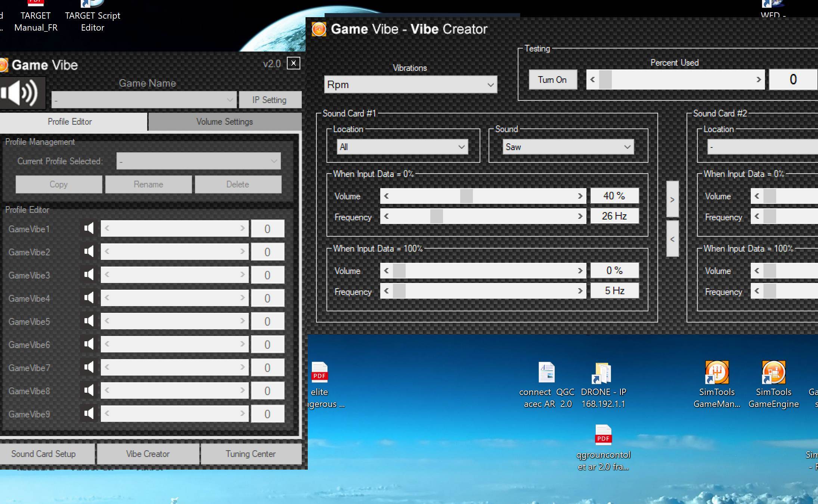Click the 40 % volume value box
The height and width of the screenshot is (504, 818).
tap(614, 196)
